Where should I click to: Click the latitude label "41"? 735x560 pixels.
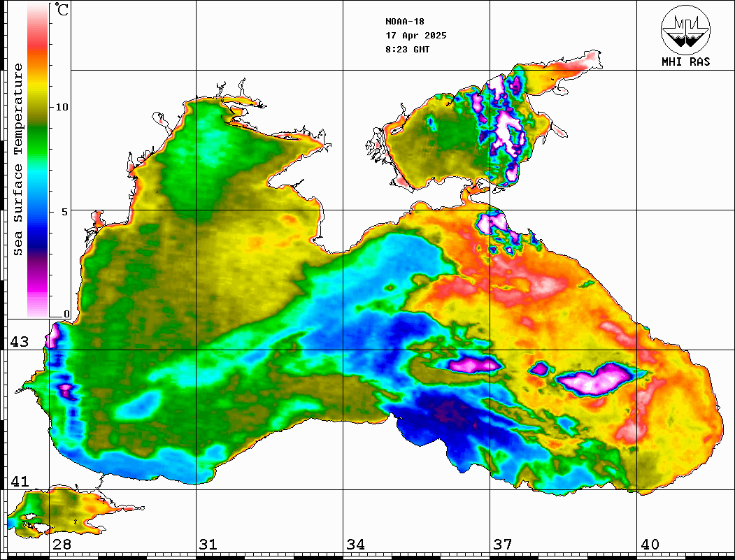[20, 482]
